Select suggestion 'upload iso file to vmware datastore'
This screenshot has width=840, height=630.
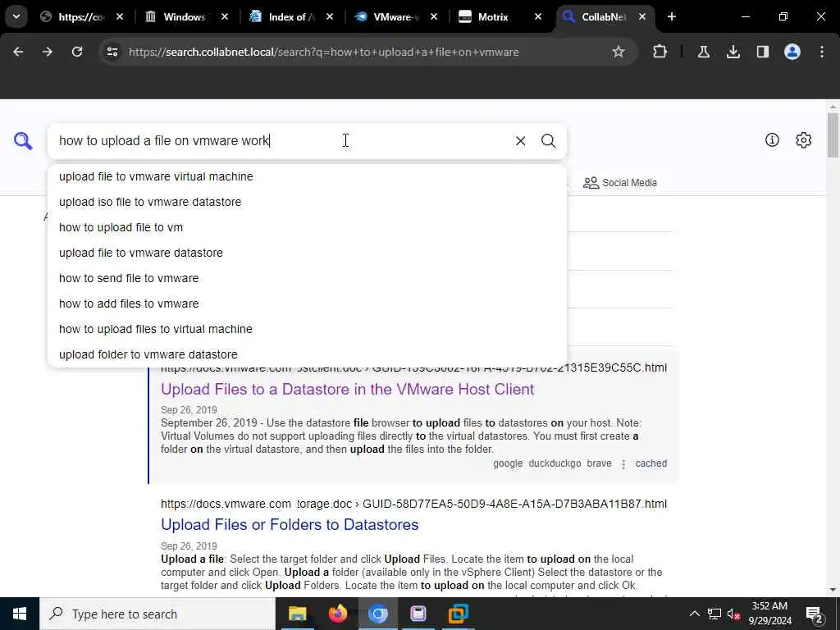307,202
